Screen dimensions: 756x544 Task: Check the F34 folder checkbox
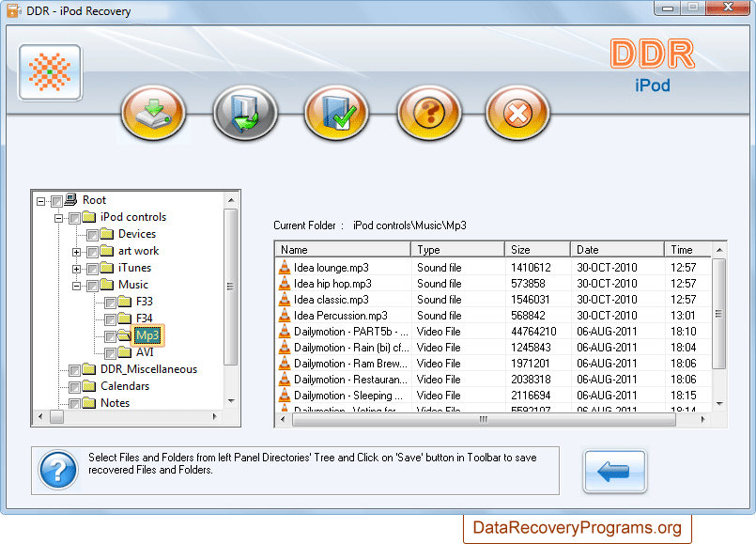(110, 319)
